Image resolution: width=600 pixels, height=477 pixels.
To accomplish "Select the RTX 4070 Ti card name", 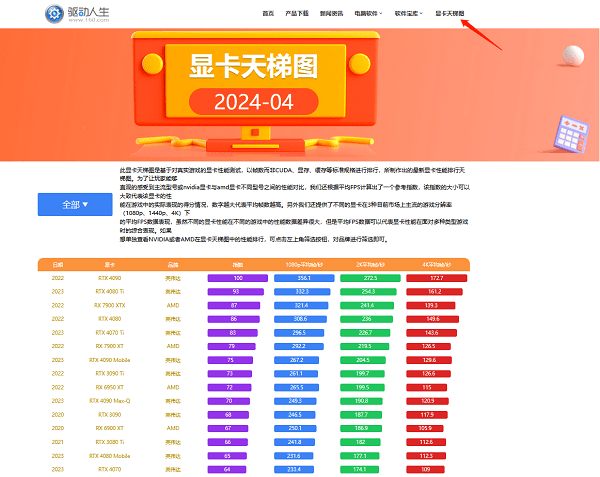I will (110, 332).
